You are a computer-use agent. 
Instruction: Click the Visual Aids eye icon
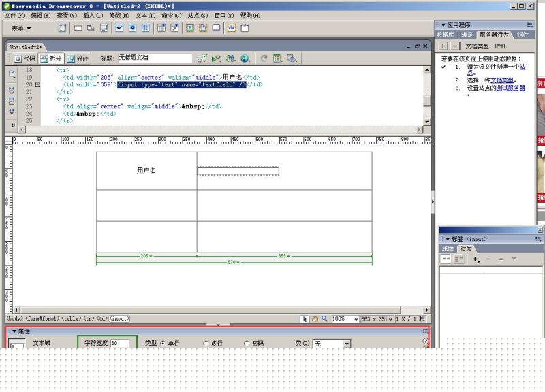point(292,59)
